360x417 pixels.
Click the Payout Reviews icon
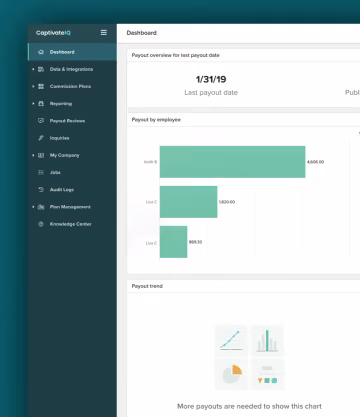pyautogui.click(x=41, y=121)
